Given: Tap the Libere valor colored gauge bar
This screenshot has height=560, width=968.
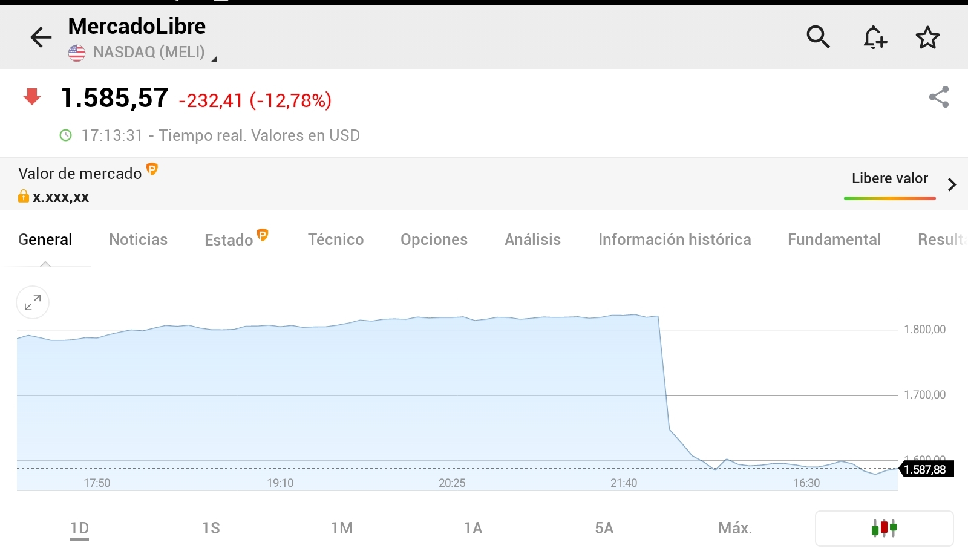Looking at the screenshot, I should pyautogui.click(x=889, y=198).
